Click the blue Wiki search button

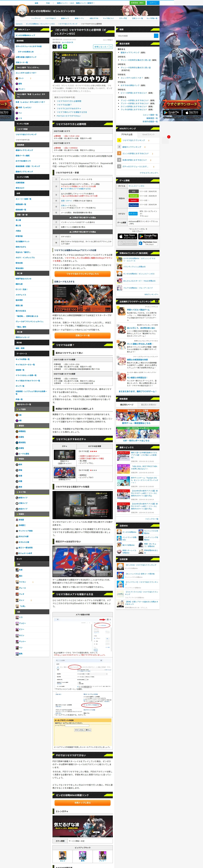(x=156, y=36)
